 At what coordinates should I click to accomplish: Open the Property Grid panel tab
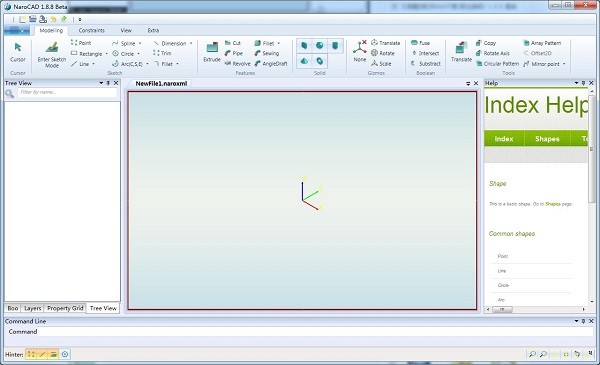pos(65,308)
